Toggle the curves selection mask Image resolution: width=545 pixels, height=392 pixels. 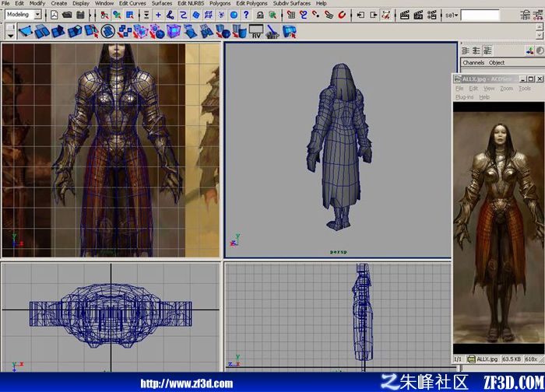tap(183, 15)
